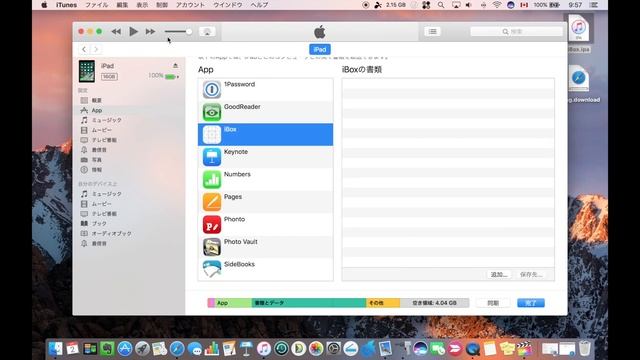Click the fast-forward playback button

(150, 31)
